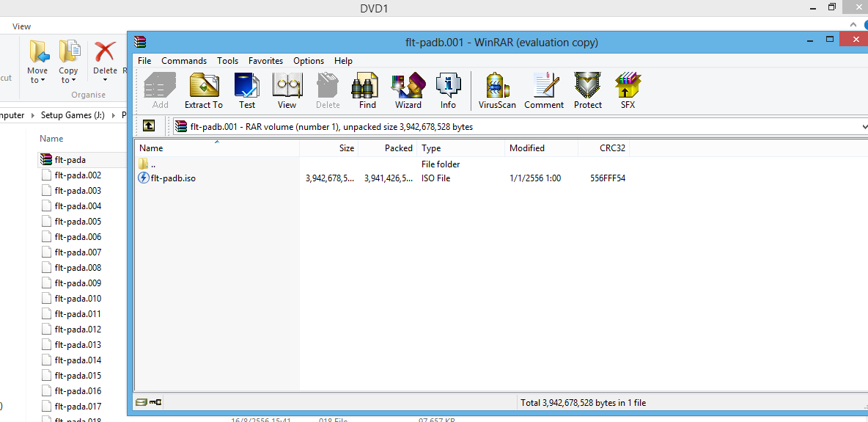This screenshot has width=868, height=422.
Task: Run VirusScan on the archive
Action: click(497, 91)
